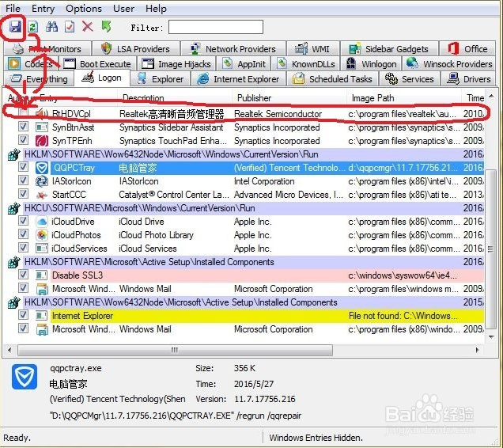
Task: Switch to the Internet Explorer tab
Action: (x=238, y=79)
